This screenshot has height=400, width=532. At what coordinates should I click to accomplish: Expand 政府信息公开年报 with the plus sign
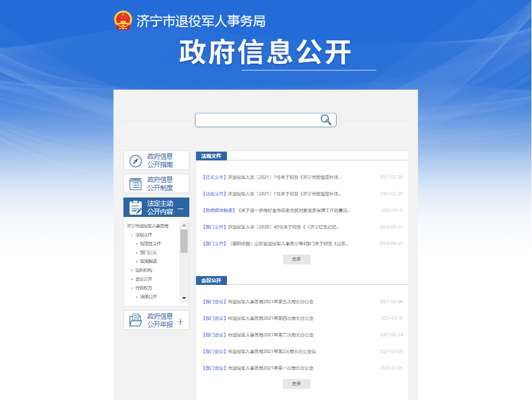pos(180,321)
